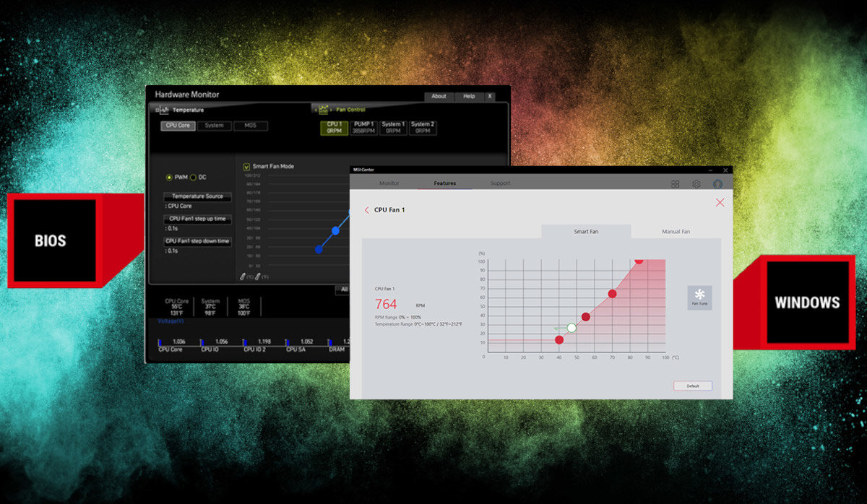Viewport: 867px width, 504px height.
Task: Select the Manual Fan tab
Action: [x=676, y=231]
